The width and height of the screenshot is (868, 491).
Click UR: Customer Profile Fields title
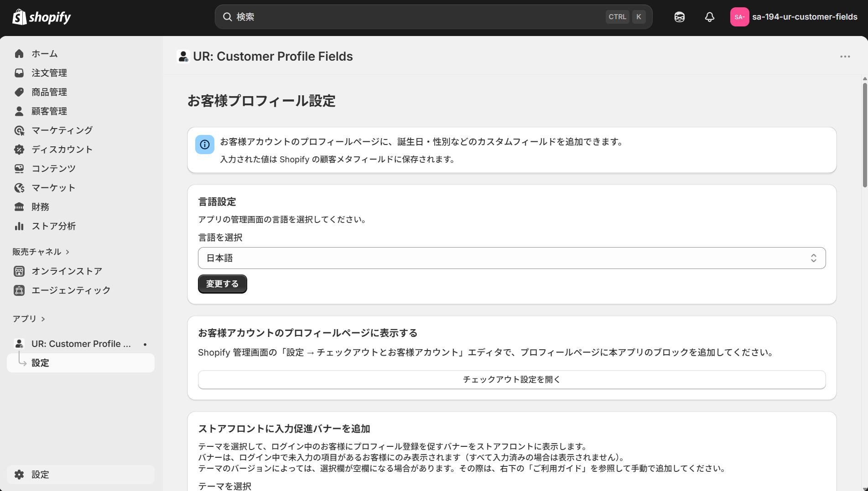click(273, 57)
